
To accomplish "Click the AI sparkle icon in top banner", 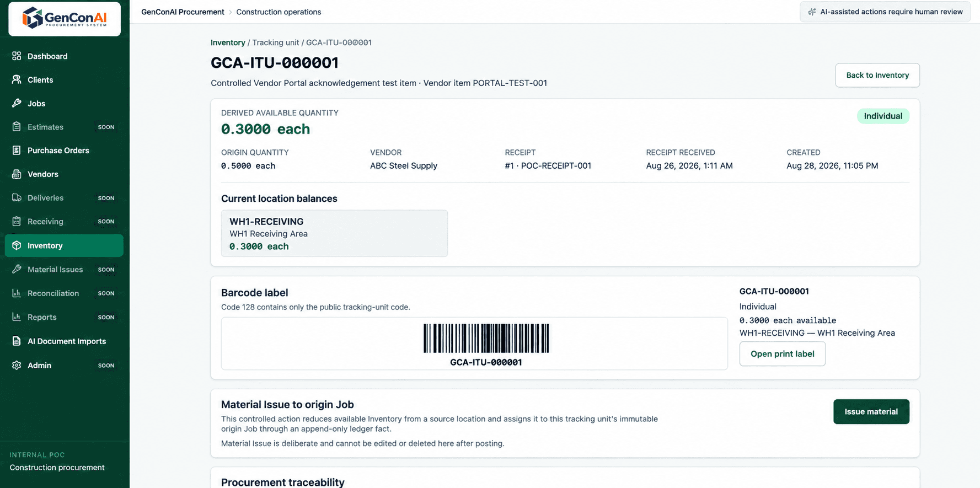I will (812, 12).
